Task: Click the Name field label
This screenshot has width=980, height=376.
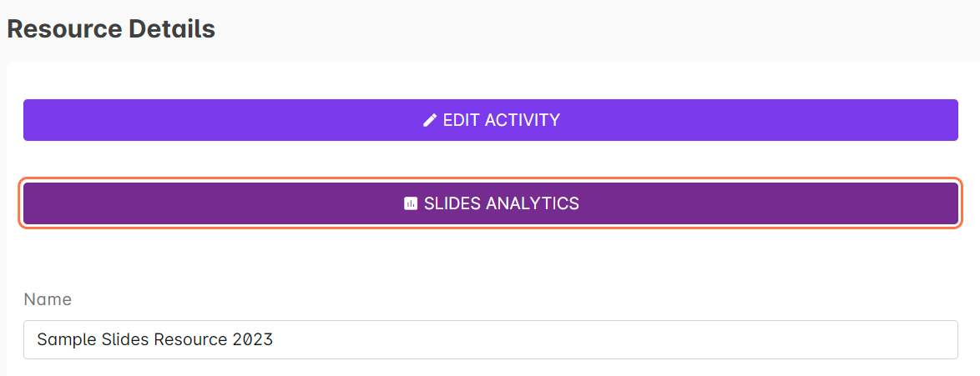Action: (x=48, y=299)
